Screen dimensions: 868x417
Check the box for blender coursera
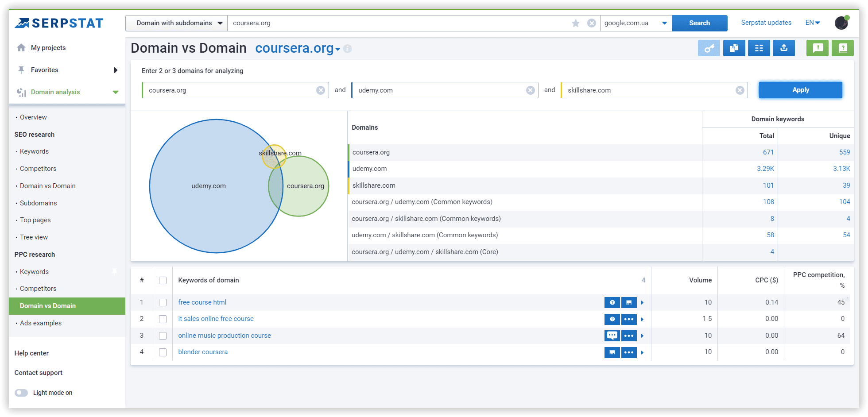click(x=163, y=352)
